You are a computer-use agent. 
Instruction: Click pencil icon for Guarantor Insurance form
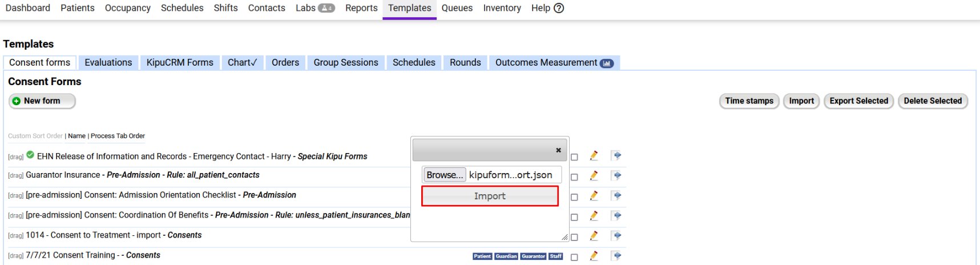[594, 176]
